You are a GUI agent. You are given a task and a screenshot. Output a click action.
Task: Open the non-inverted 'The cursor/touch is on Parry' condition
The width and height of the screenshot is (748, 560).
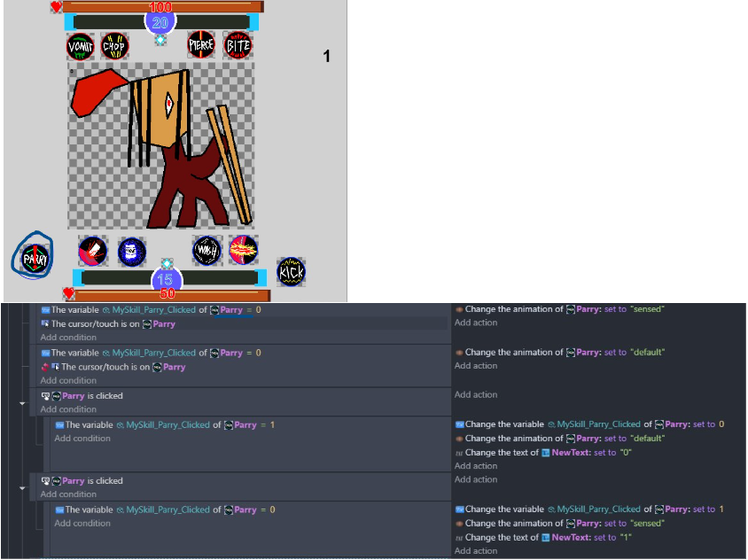point(108,324)
